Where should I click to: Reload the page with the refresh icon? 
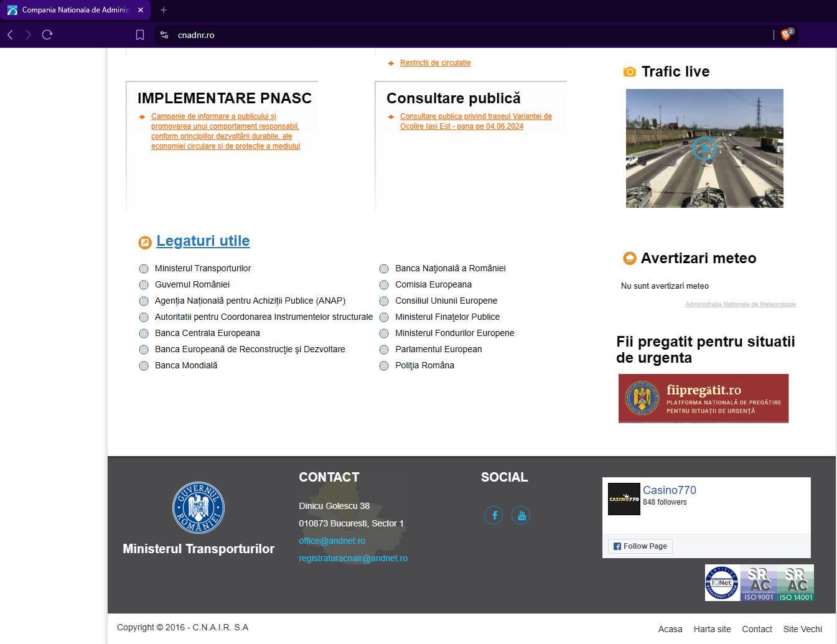pyautogui.click(x=47, y=35)
